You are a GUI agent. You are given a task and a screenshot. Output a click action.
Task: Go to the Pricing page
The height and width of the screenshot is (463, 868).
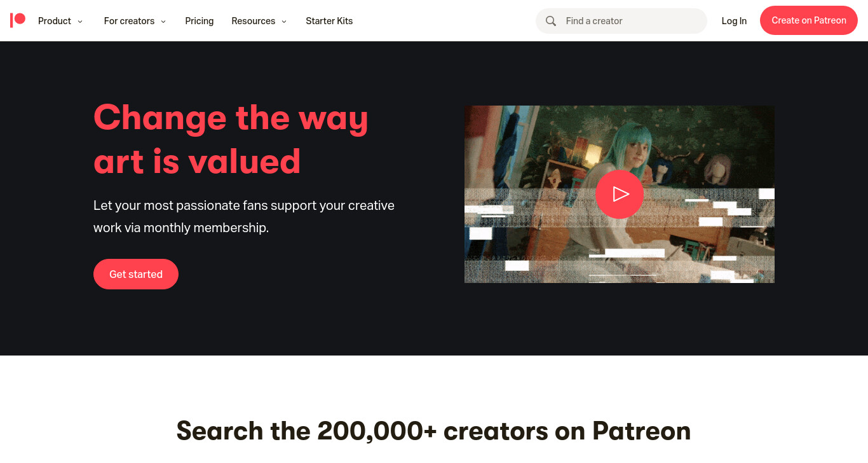(x=200, y=21)
